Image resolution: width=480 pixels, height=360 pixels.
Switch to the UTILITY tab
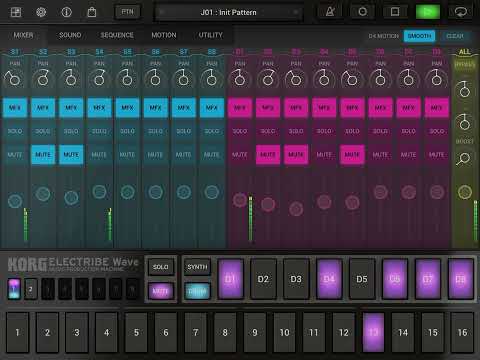tap(210, 35)
